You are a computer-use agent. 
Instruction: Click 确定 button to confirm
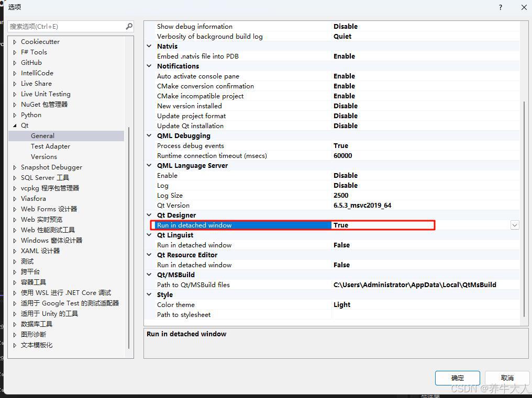[457, 378]
